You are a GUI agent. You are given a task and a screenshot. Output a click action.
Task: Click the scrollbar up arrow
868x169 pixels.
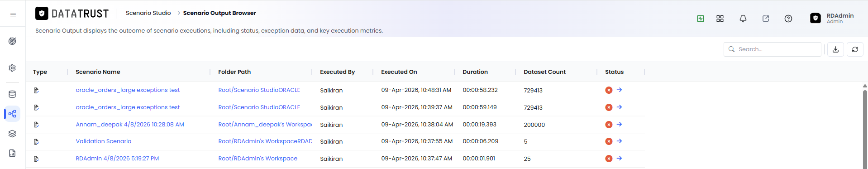click(x=865, y=86)
